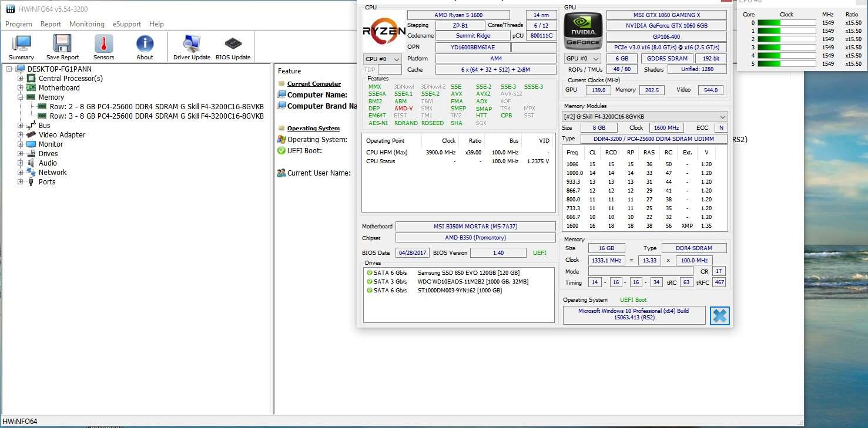Image resolution: width=868 pixels, height=428 pixels.
Task: Click Samsung SSD 850 EVO status icon
Action: click(x=370, y=272)
